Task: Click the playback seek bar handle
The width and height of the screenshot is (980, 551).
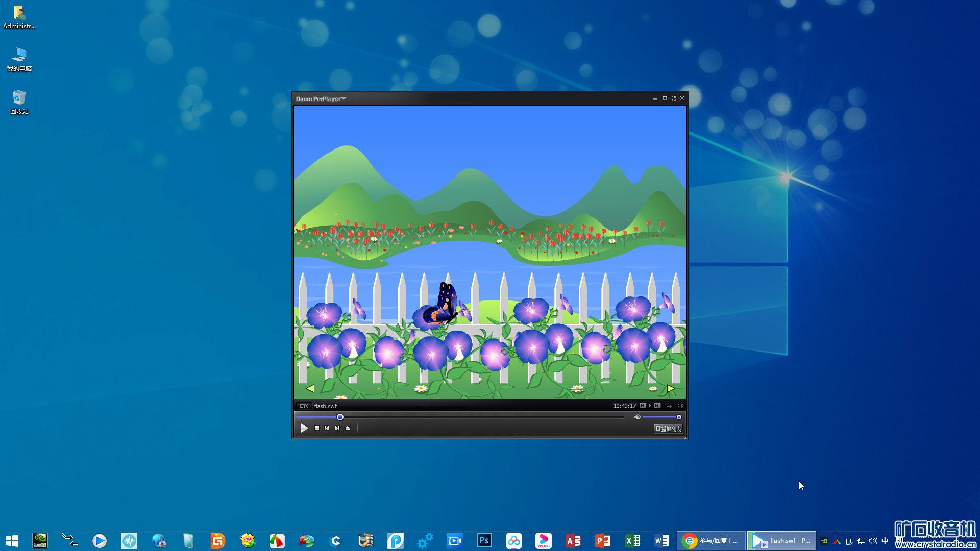Action: 340,417
